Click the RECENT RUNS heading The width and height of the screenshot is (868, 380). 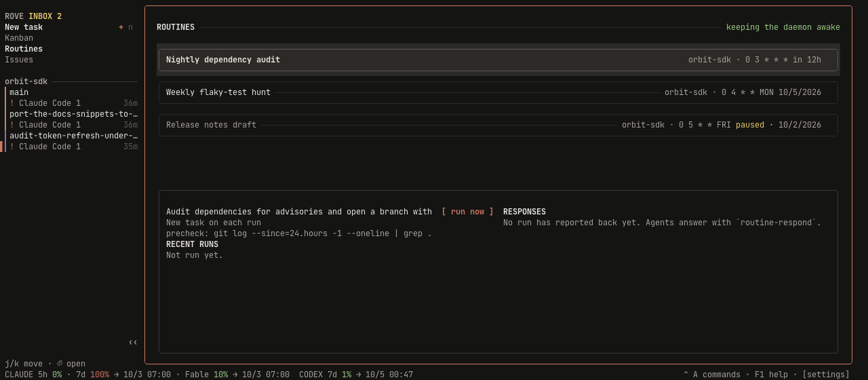point(192,244)
